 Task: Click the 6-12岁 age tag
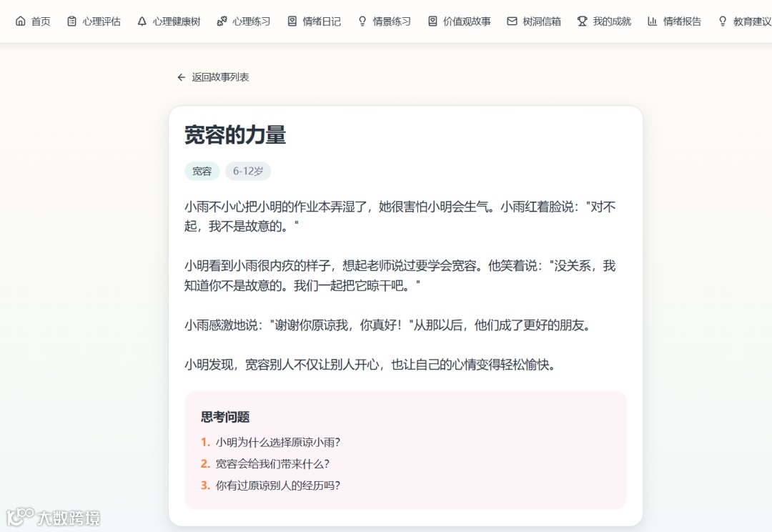pyautogui.click(x=248, y=171)
